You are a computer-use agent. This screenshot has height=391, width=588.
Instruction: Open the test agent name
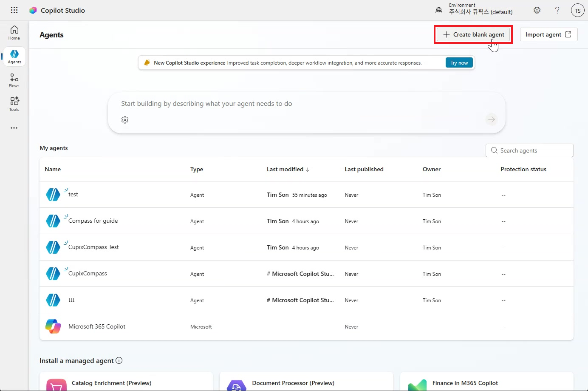[73, 194]
